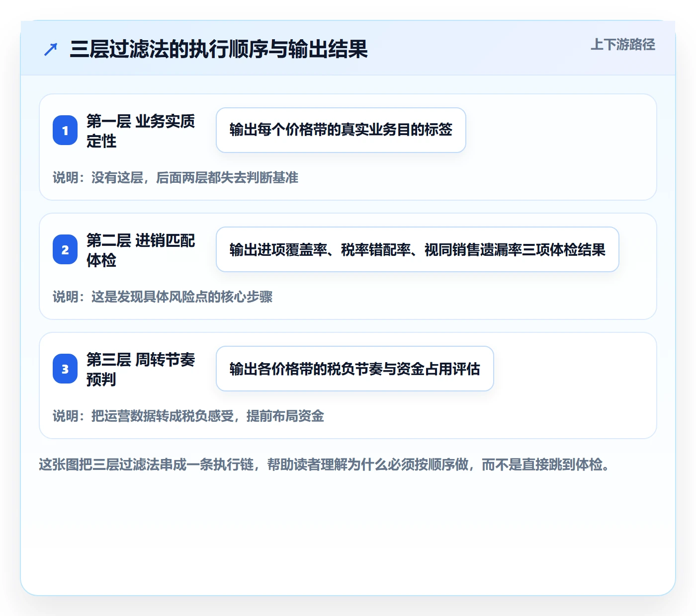Image resolution: width=696 pixels, height=616 pixels.
Task: Click the box listing 进项覆盖率、税率错配率 results
Action: point(418,249)
